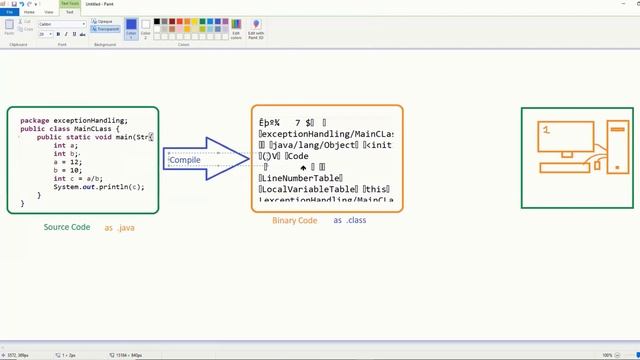Toggle Bold text formatting

click(58, 34)
